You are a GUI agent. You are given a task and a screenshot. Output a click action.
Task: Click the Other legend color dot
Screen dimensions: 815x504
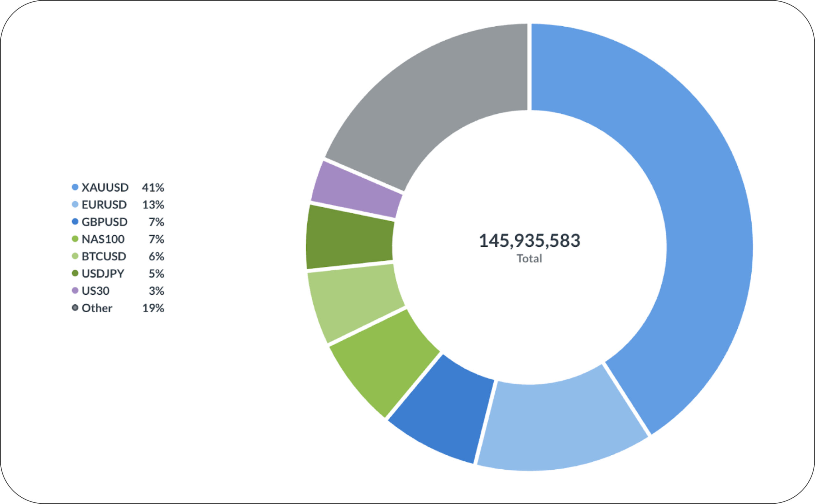point(75,308)
